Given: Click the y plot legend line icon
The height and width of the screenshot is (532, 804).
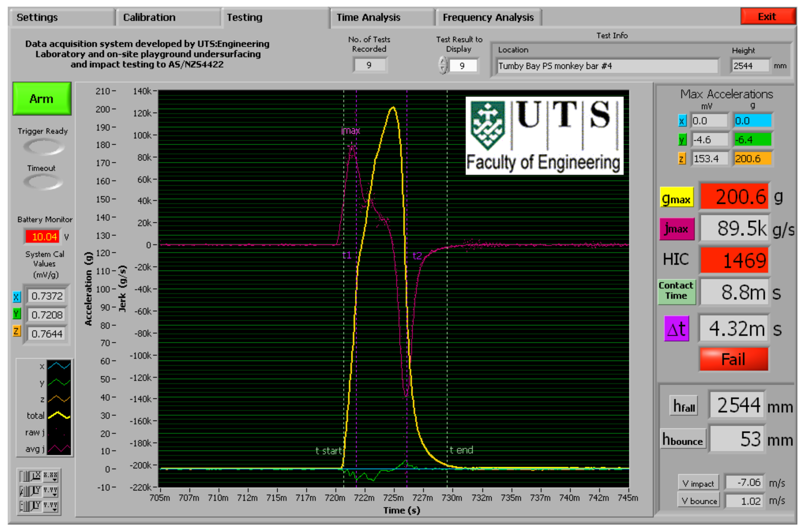Looking at the screenshot, I should click(59, 382).
